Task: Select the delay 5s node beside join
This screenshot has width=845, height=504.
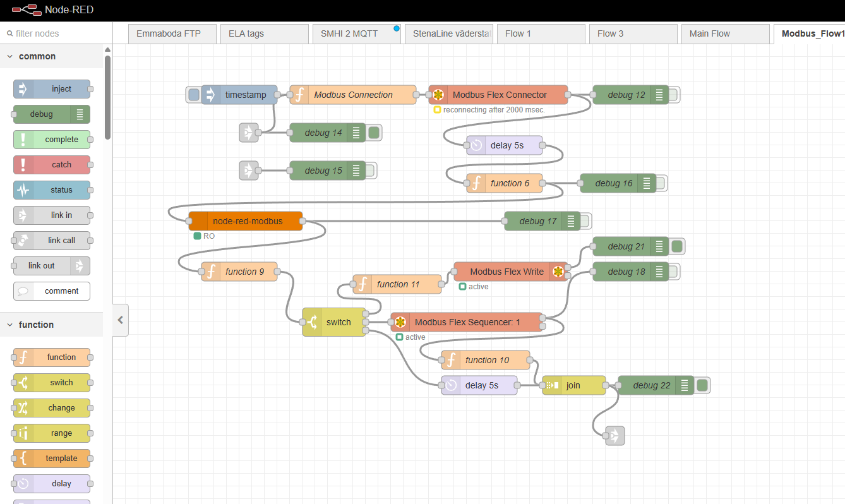Action: coord(479,385)
